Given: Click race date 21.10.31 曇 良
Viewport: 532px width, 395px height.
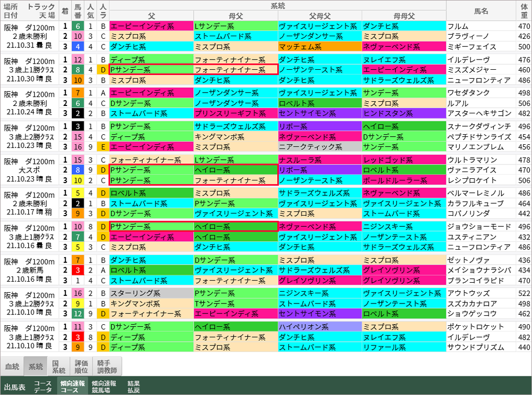Looking at the screenshot, I should coord(29,46).
